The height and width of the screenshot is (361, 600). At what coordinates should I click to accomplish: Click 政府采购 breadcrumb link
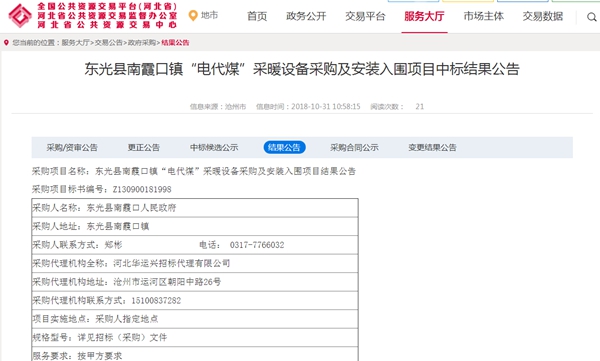point(142,42)
